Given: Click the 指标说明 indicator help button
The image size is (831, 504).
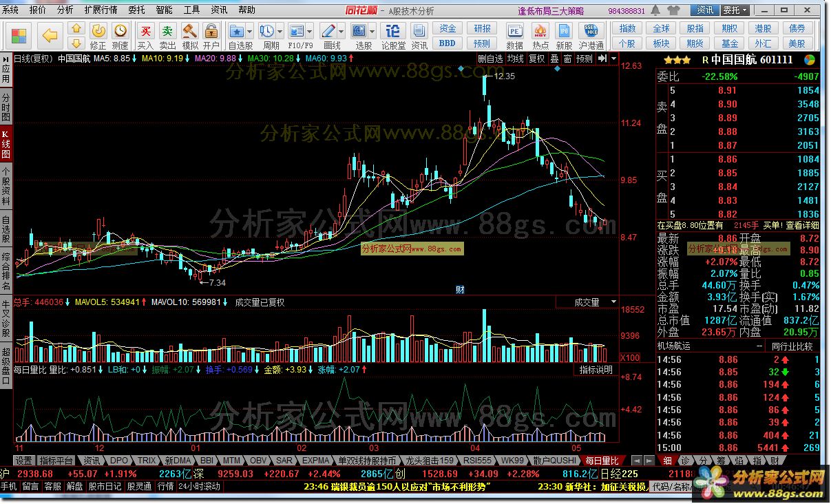Looking at the screenshot, I should coord(596,370).
